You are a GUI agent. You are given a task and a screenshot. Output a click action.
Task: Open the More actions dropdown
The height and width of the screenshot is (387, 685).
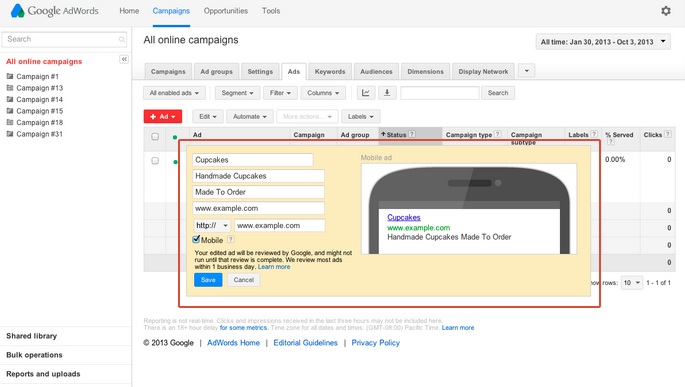coord(307,117)
